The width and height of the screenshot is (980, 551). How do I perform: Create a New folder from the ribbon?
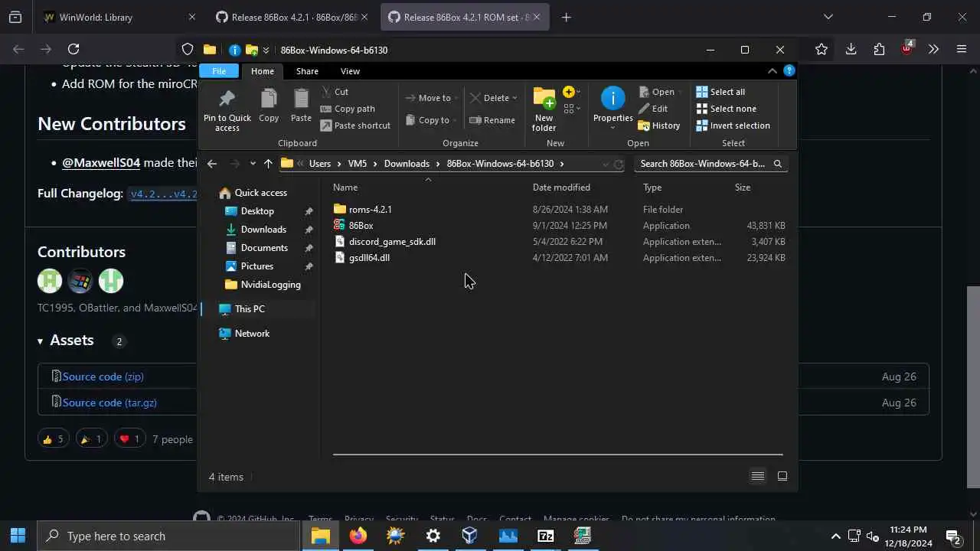544,109
